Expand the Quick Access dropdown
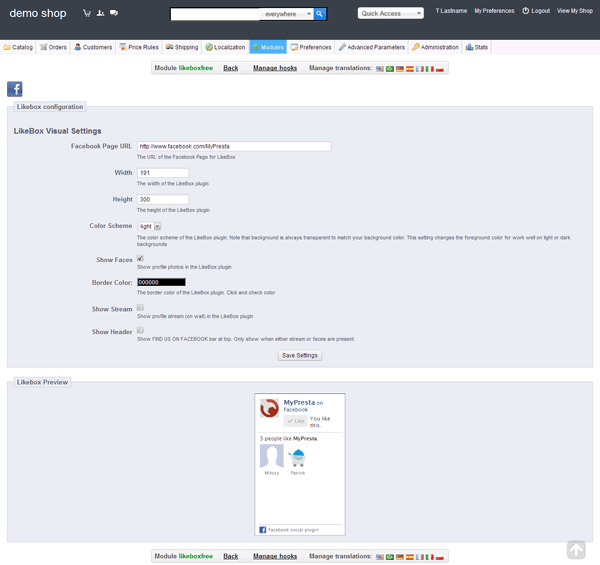The width and height of the screenshot is (600, 565). pos(391,14)
